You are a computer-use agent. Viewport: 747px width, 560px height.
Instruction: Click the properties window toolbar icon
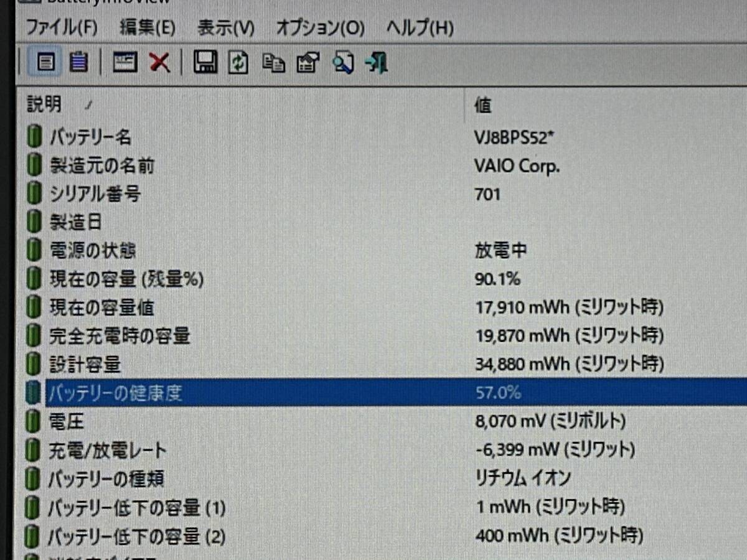pyautogui.click(x=125, y=62)
